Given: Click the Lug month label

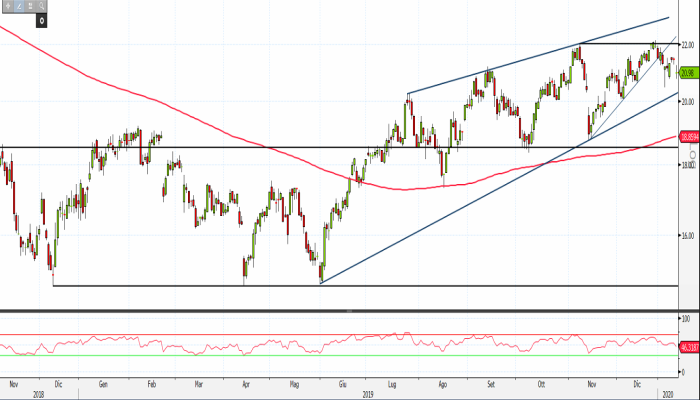Looking at the screenshot, I should [x=392, y=384].
